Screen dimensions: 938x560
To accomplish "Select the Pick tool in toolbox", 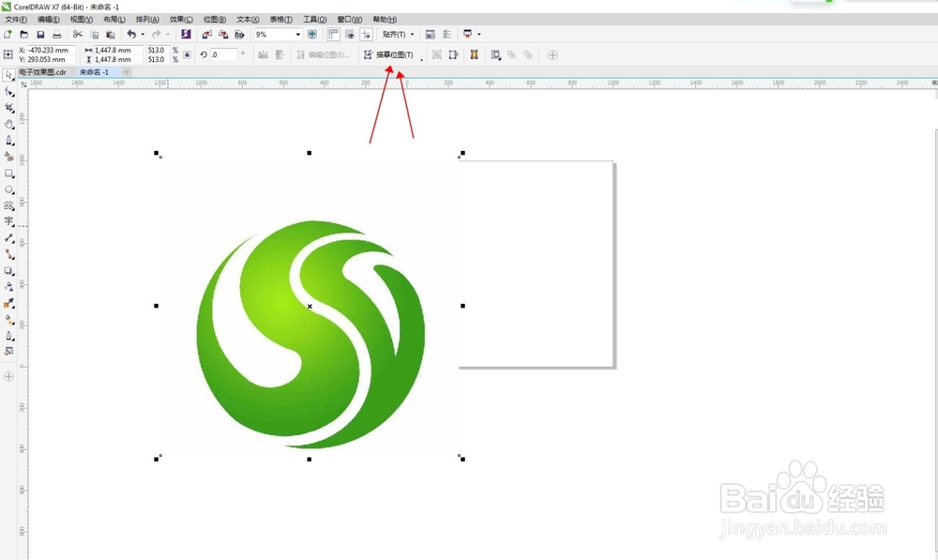I will click(8, 75).
